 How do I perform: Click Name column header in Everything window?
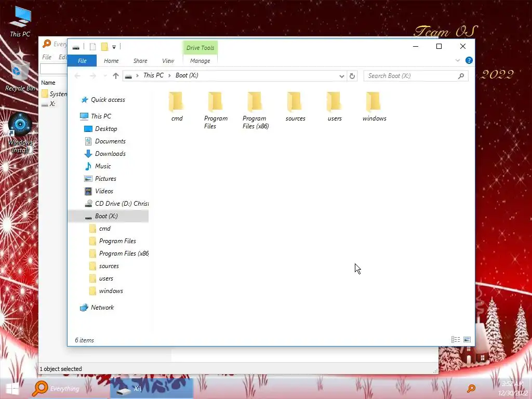(x=48, y=83)
